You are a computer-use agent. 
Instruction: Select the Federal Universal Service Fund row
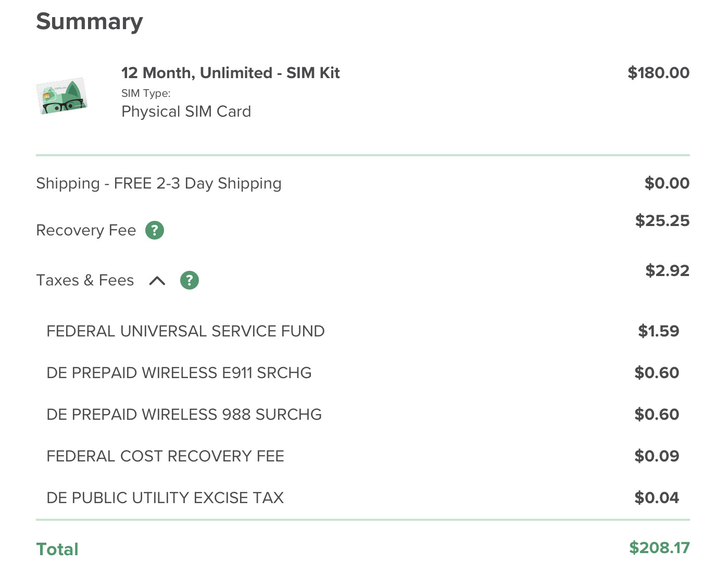click(x=185, y=331)
